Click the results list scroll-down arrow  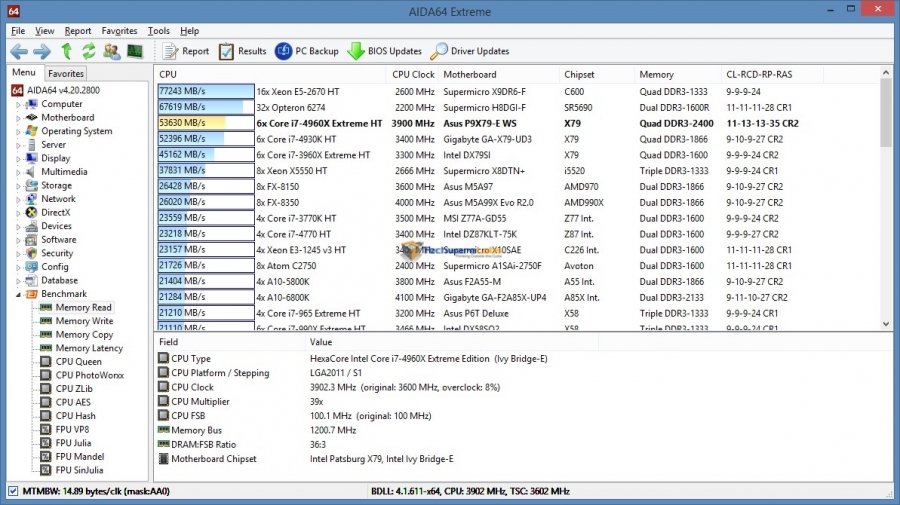[x=886, y=324]
